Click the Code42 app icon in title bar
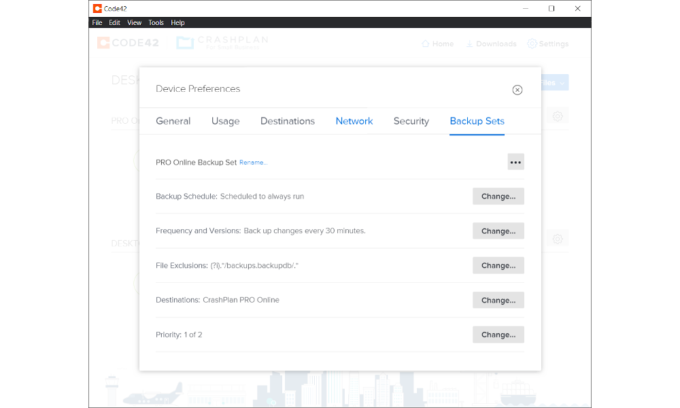680x408 pixels. 97,8
